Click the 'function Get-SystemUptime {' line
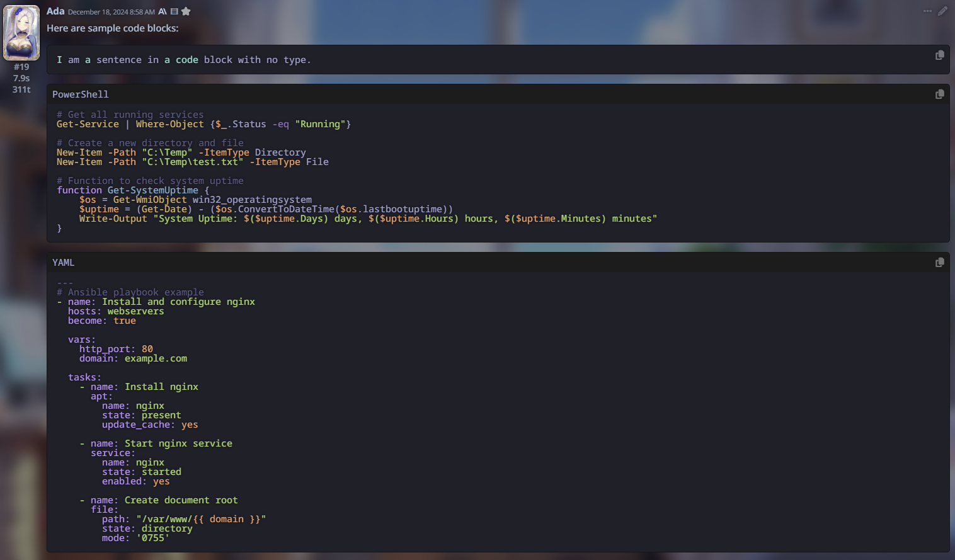Image resolution: width=955 pixels, height=560 pixels. (133, 190)
